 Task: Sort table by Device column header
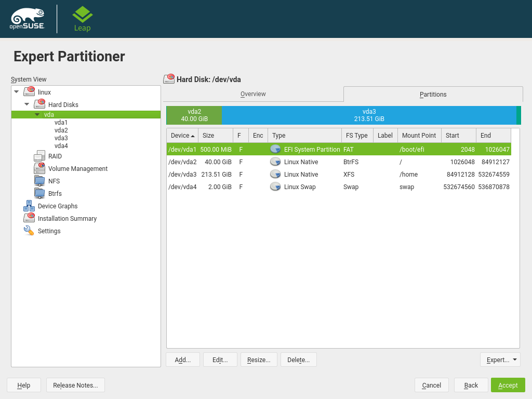[182, 136]
